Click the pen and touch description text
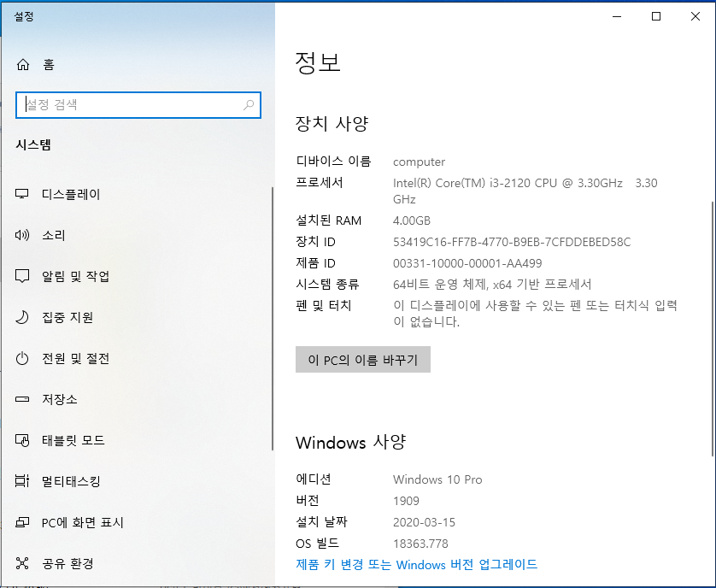716x588 pixels. (535, 314)
